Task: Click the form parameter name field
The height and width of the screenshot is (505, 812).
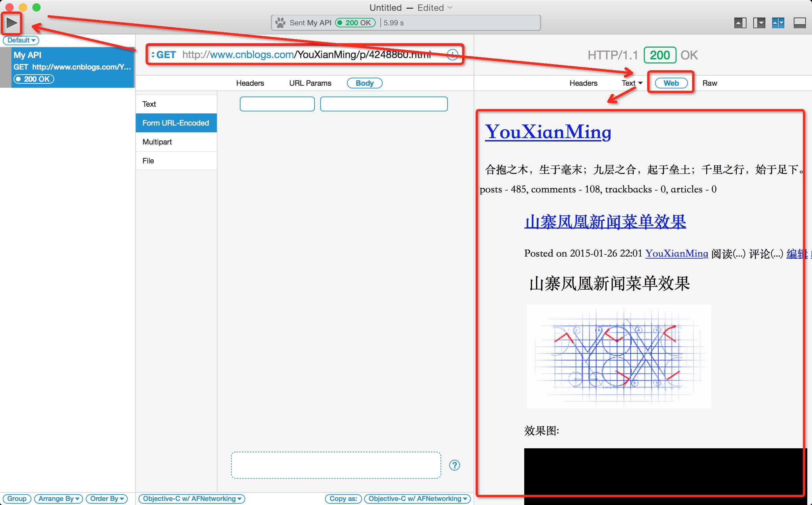Action: (x=277, y=104)
